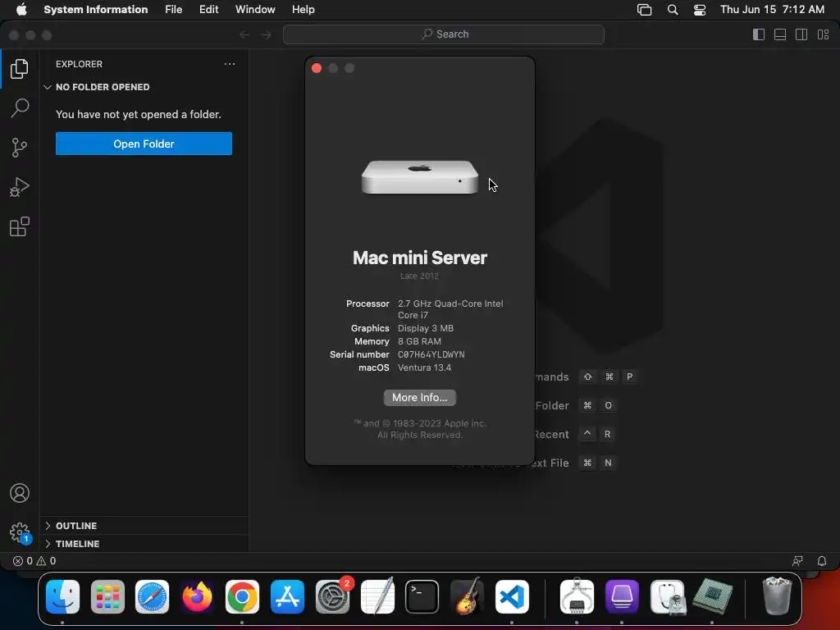840x630 pixels.
Task: Switch to Visual Studio Code in Dock
Action: tap(512, 596)
